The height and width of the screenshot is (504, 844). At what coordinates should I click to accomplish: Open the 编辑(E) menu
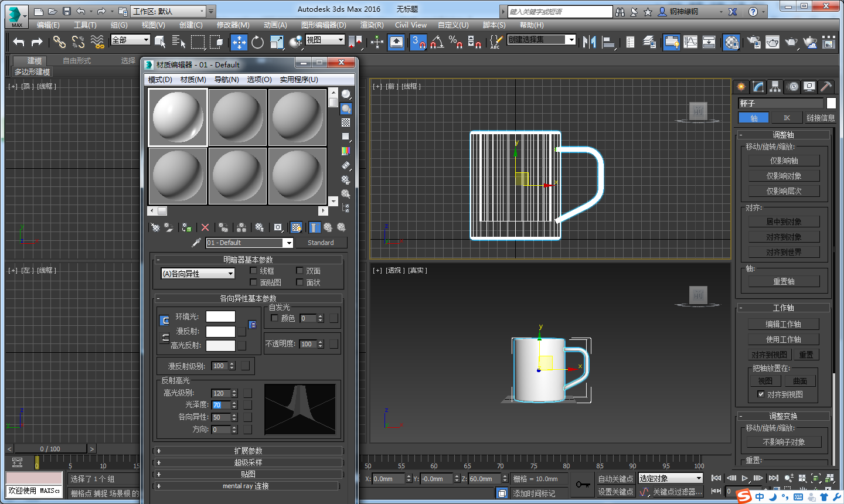[x=48, y=25]
